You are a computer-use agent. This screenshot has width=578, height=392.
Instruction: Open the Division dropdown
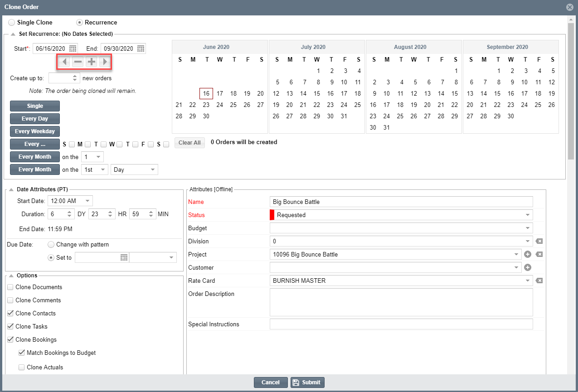[528, 242]
